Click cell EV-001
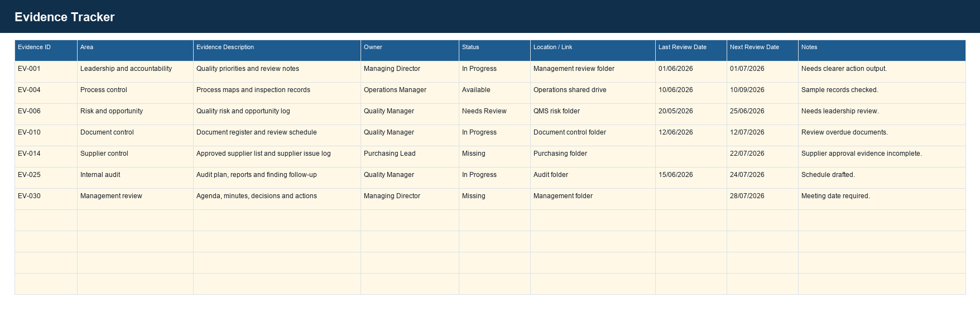The height and width of the screenshot is (316, 980). tap(46, 71)
